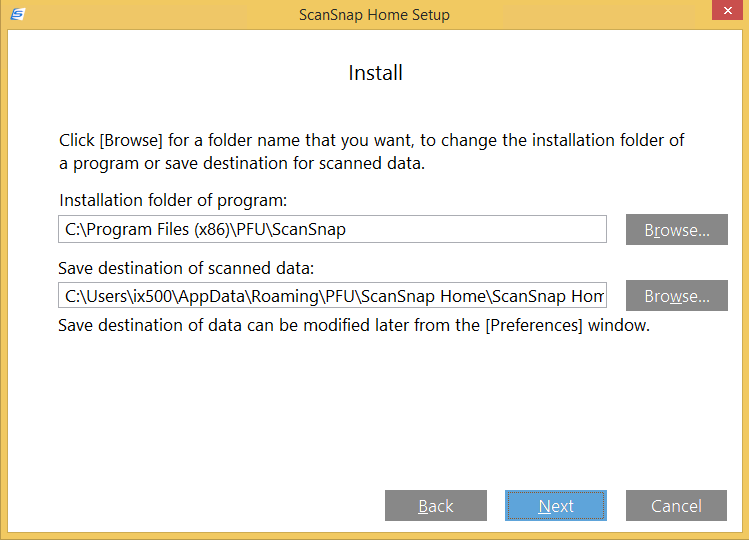Browse for the program installation folder
This screenshot has height=540, width=749.
(x=676, y=230)
